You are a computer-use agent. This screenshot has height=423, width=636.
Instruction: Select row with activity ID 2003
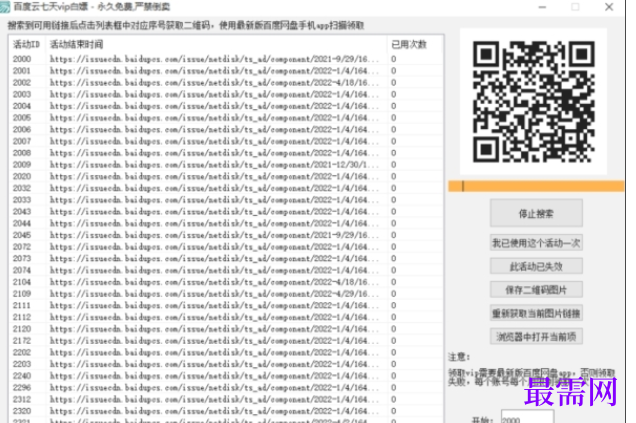226,94
